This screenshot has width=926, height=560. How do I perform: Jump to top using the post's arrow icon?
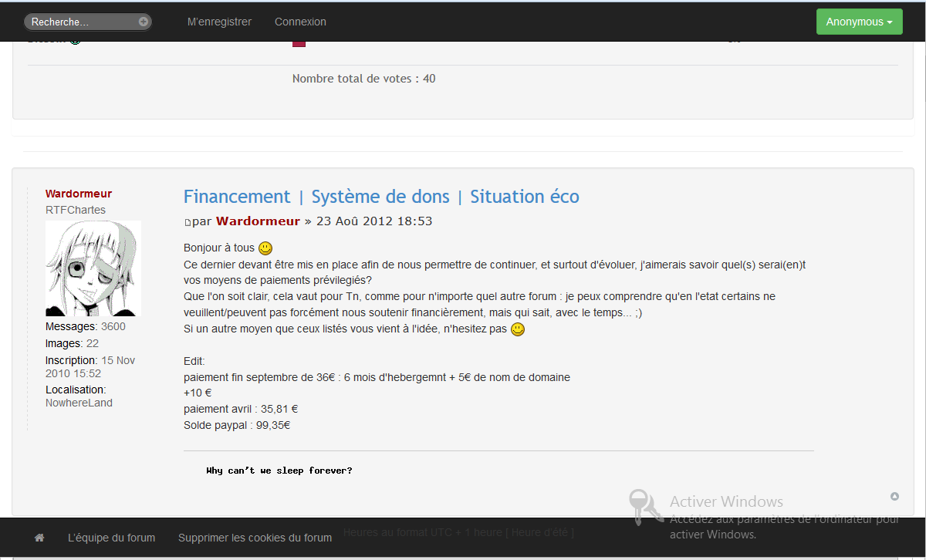894,496
